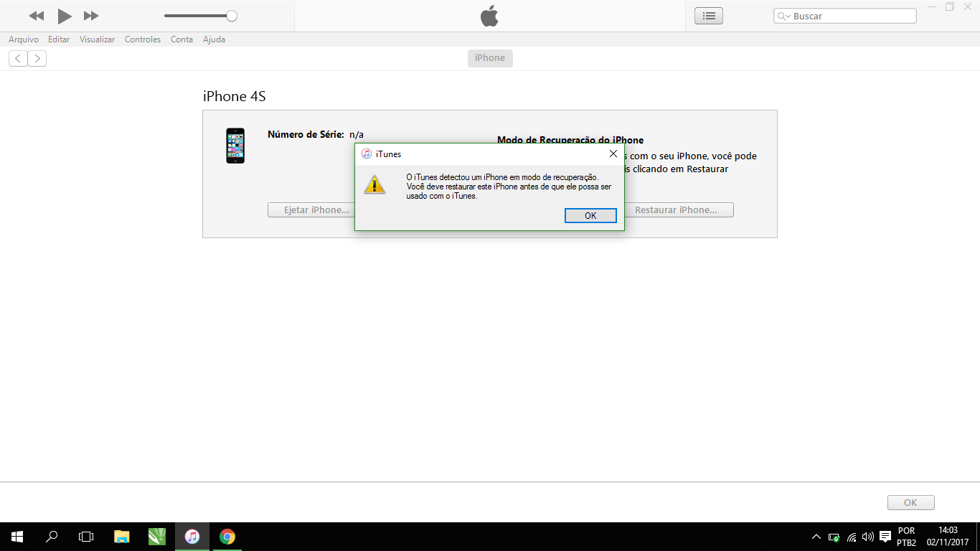This screenshot has width=980, height=551.
Task: Close the iTunes warning dialog
Action: [x=613, y=154]
